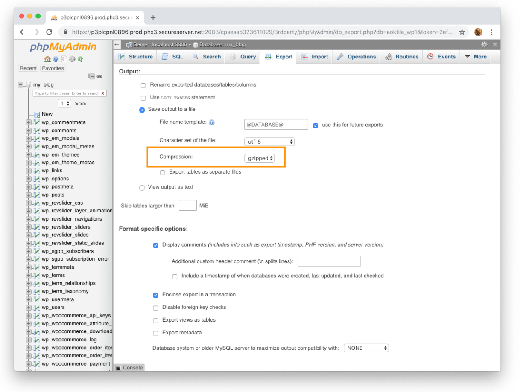The image size is (532, 392).
Task: Click the Skip tables larger than input field
Action: pyautogui.click(x=187, y=205)
